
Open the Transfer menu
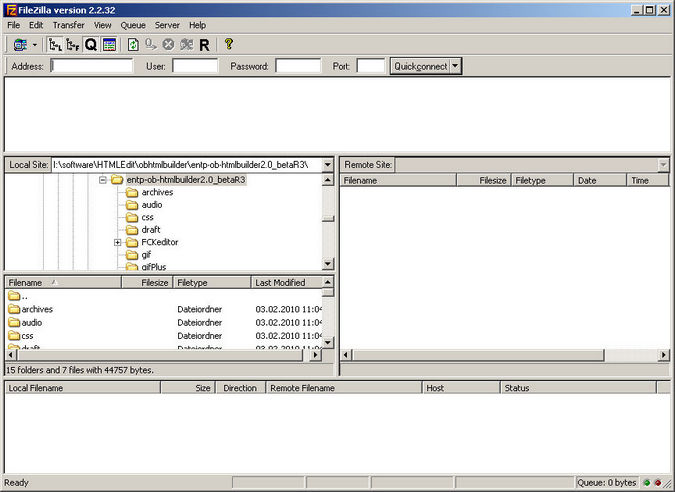[68, 25]
